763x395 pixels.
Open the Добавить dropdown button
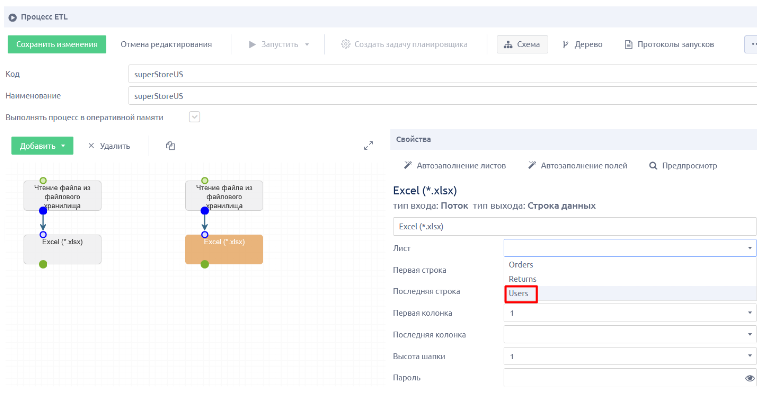point(42,146)
